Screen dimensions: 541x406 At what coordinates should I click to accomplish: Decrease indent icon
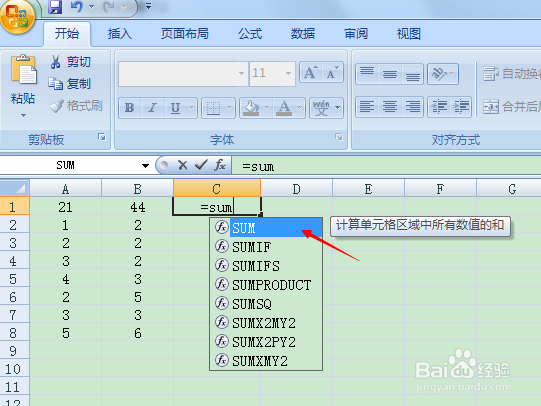coord(439,107)
